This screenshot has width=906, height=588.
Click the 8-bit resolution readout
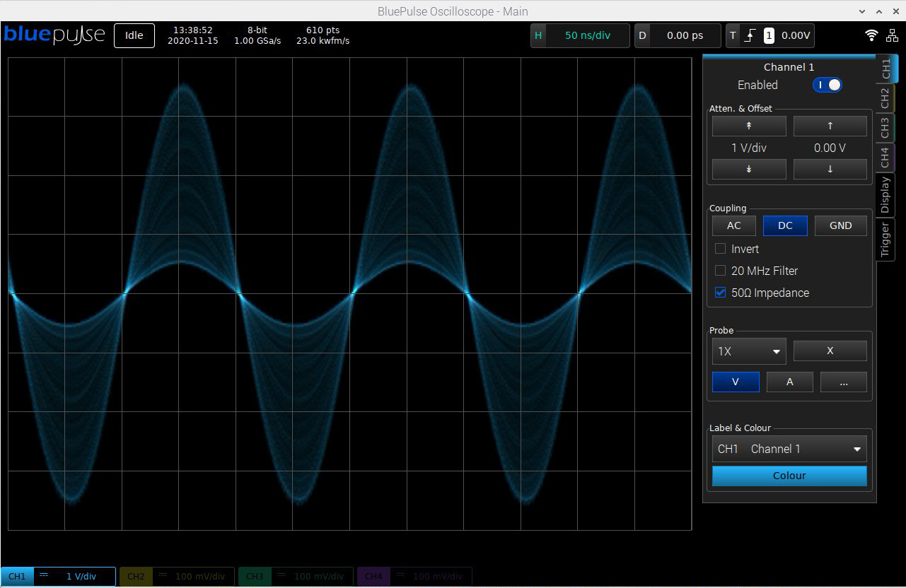pyautogui.click(x=257, y=30)
